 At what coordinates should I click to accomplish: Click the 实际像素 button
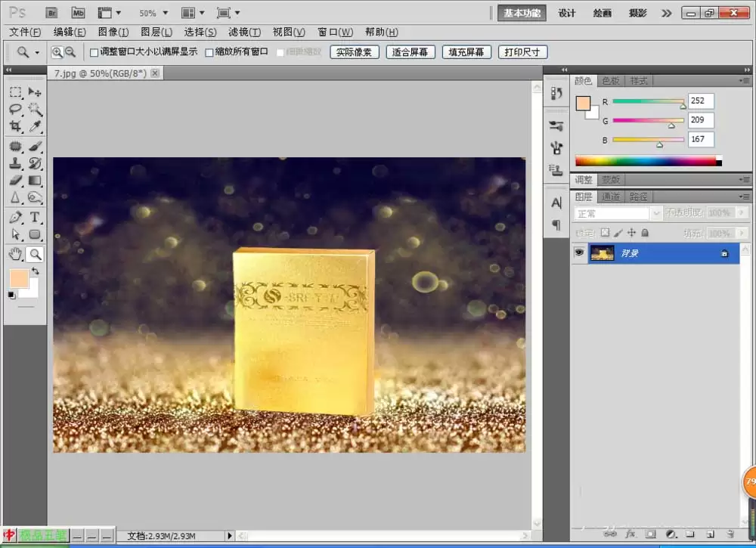[355, 52]
